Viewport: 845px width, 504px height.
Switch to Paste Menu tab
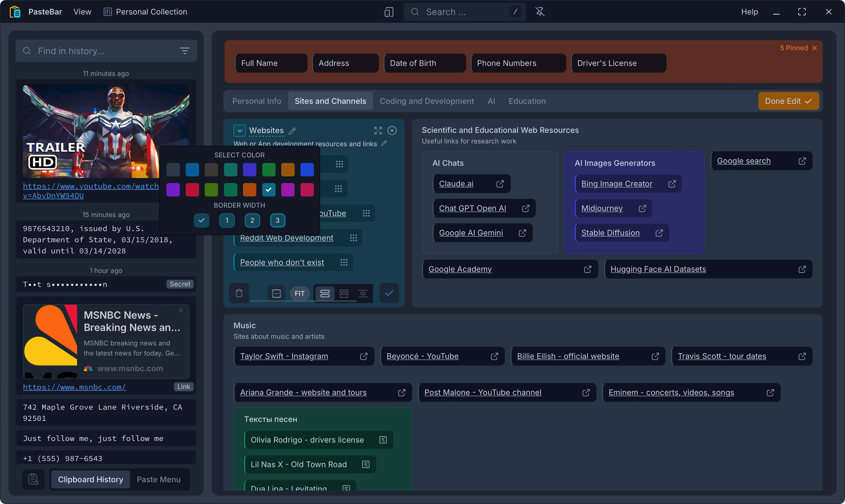(158, 479)
